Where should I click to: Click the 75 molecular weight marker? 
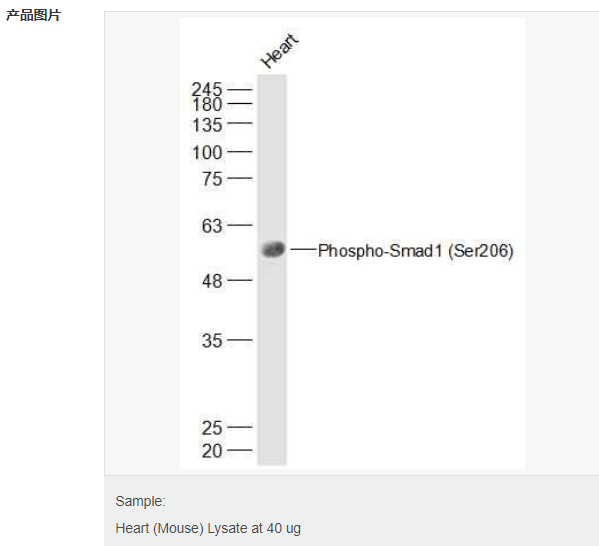(212, 179)
